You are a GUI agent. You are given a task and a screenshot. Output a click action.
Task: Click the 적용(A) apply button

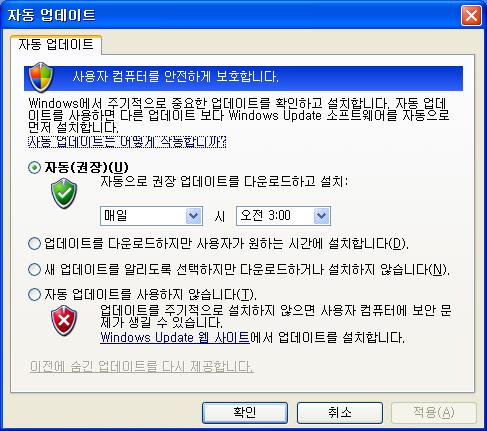[434, 413]
